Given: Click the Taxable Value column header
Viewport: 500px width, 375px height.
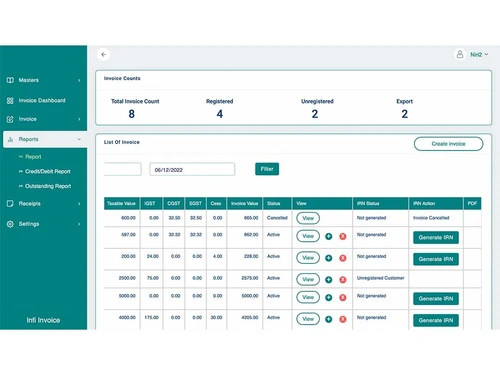Looking at the screenshot, I should click(x=122, y=203).
